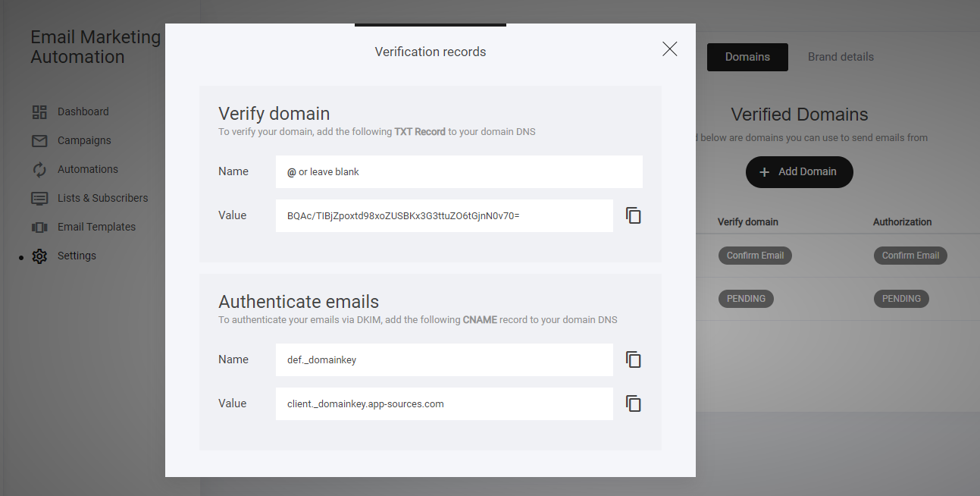Switch to the Domains tab
Screen dimensions: 980x496
[x=747, y=57]
